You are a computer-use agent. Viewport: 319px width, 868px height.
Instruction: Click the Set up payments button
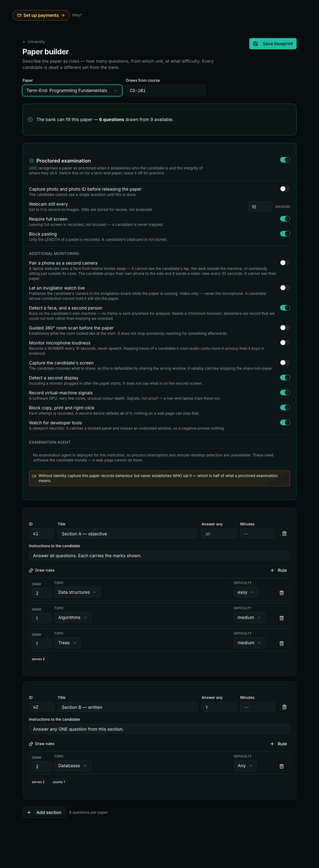(41, 15)
